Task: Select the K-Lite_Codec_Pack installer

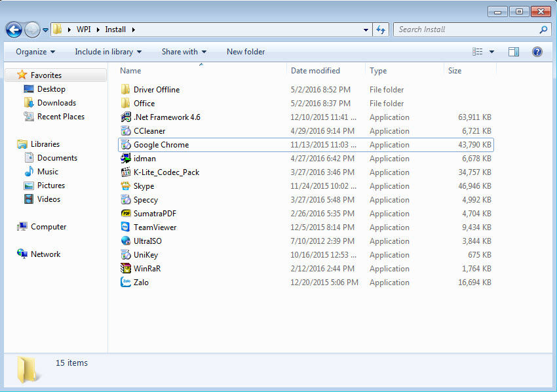Action: [165, 172]
